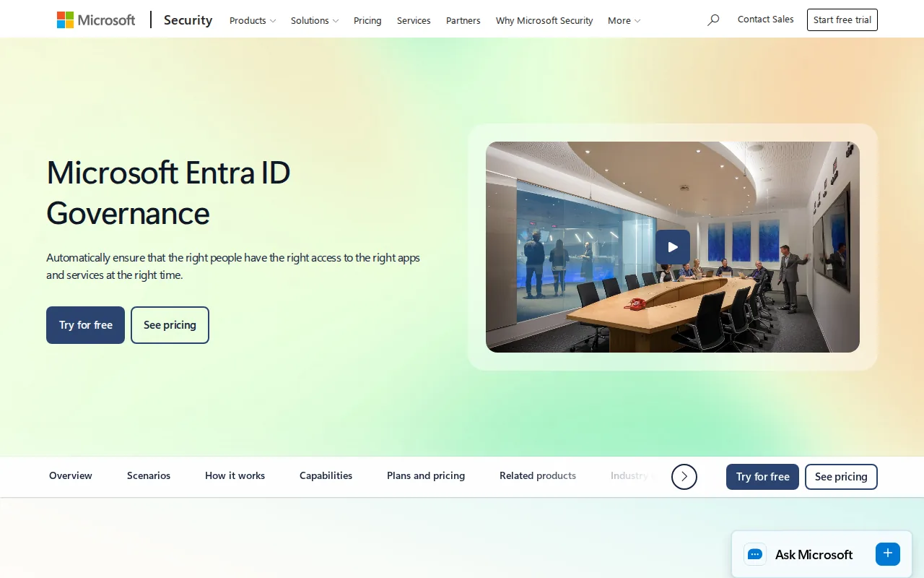Click the Ask Microsoft chat bubble icon
924x578 pixels.
tap(755, 554)
